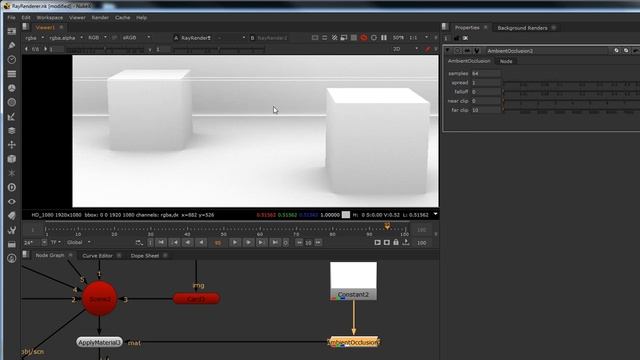Open the Color nodes toolbar menu

(12, 88)
